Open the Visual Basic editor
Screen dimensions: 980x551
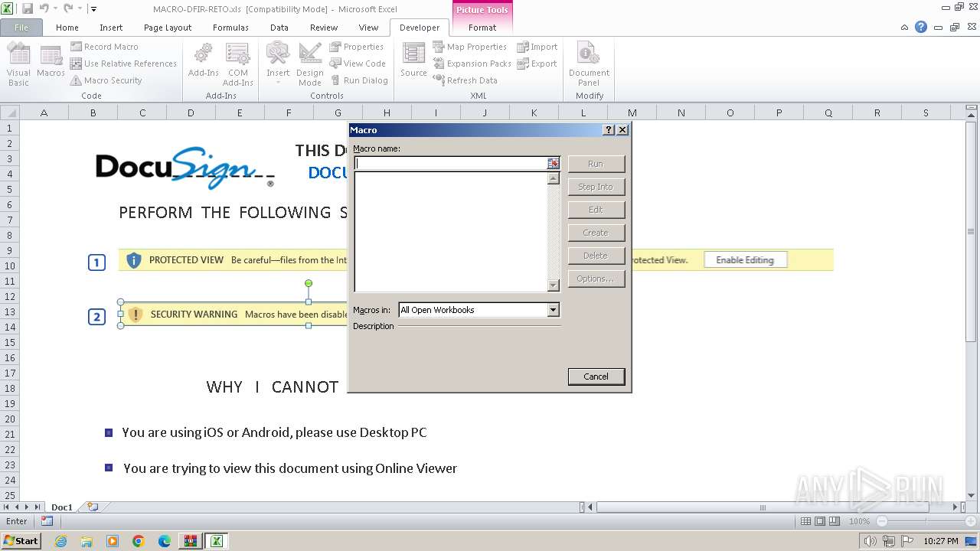18,64
